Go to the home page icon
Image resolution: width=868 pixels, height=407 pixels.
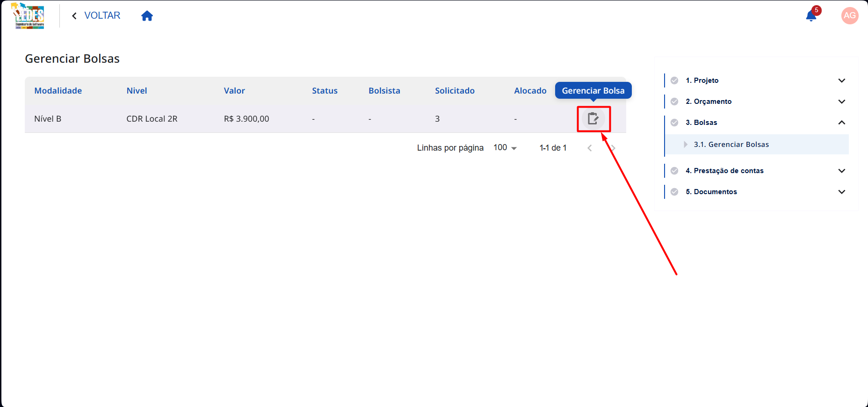pos(147,16)
